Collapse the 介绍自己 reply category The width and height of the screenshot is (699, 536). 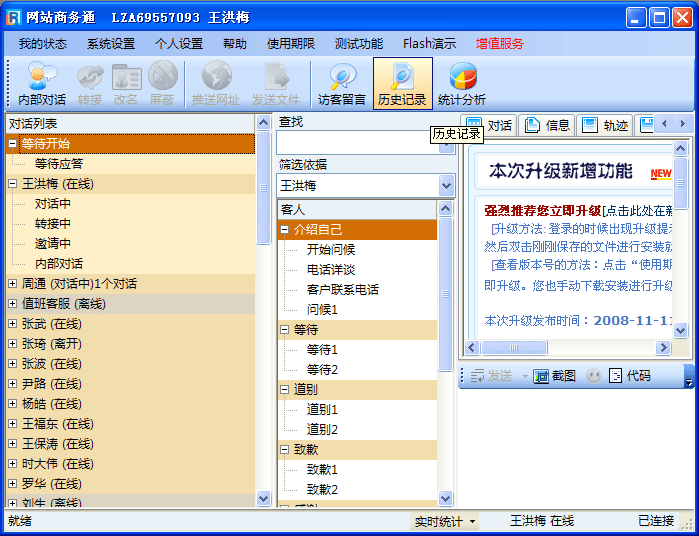click(285, 230)
